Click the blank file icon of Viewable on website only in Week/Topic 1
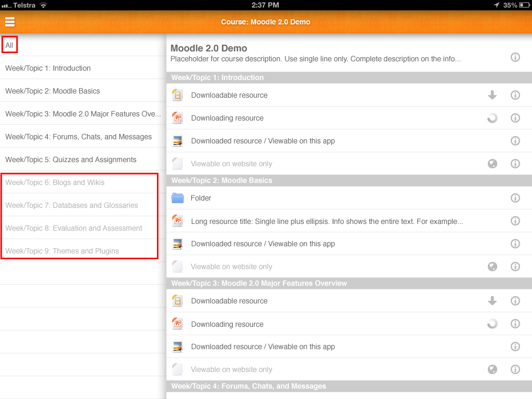 click(178, 164)
